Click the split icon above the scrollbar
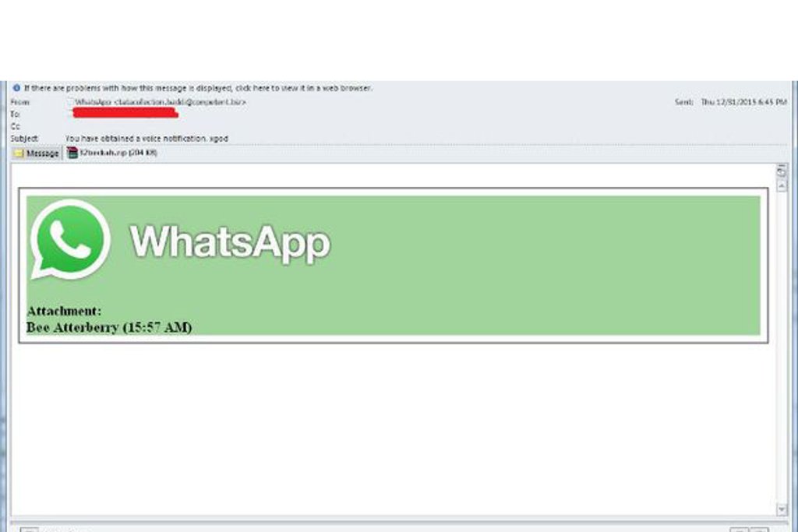The image size is (798, 532). (x=782, y=172)
